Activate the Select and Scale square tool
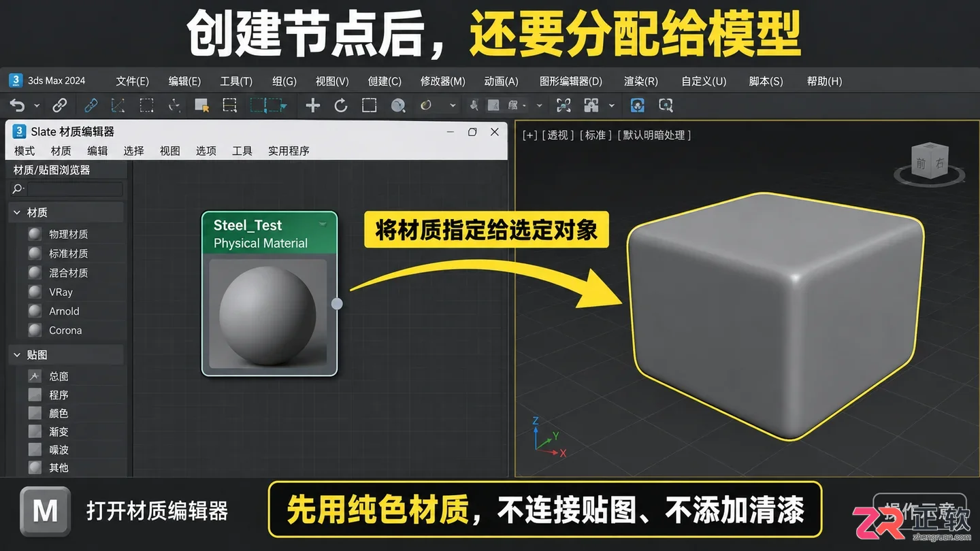This screenshot has height=551, width=980. point(369,105)
